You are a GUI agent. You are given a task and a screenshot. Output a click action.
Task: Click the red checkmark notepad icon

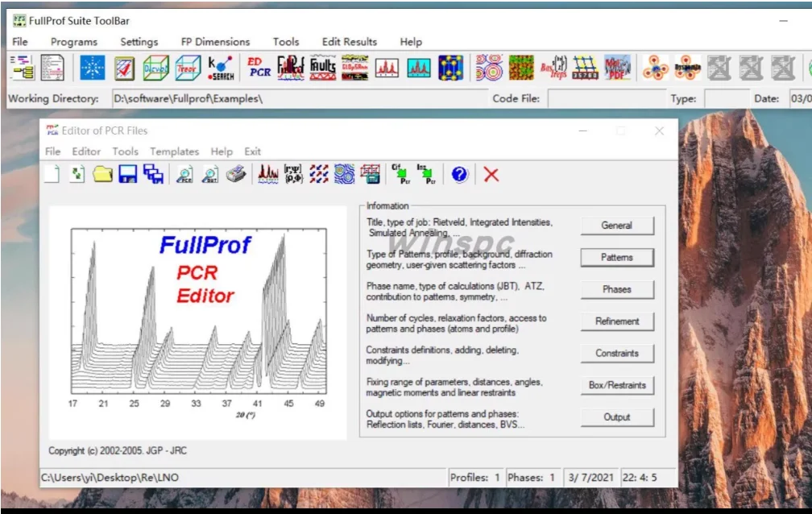124,68
